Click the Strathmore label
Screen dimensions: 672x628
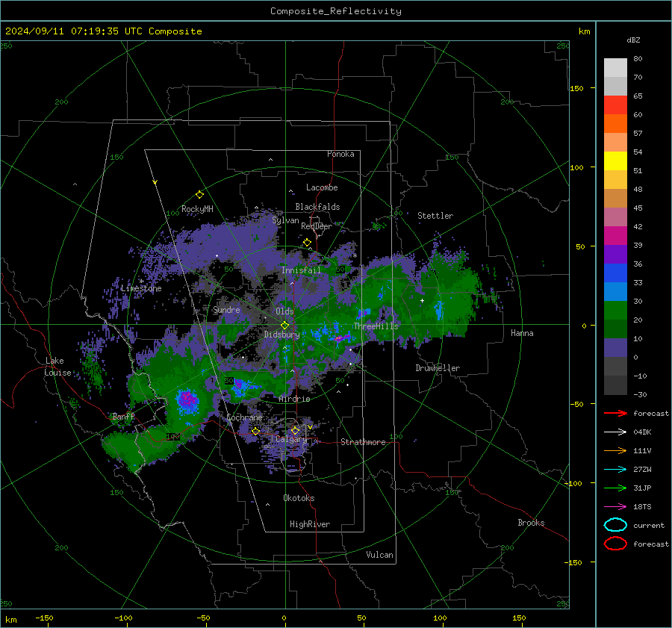click(x=363, y=442)
